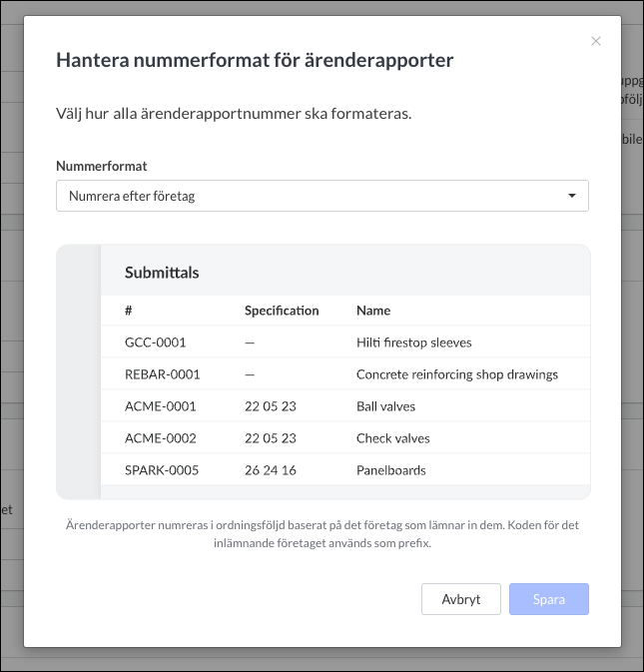Click the # column header
644x672 pixels.
[x=128, y=311]
